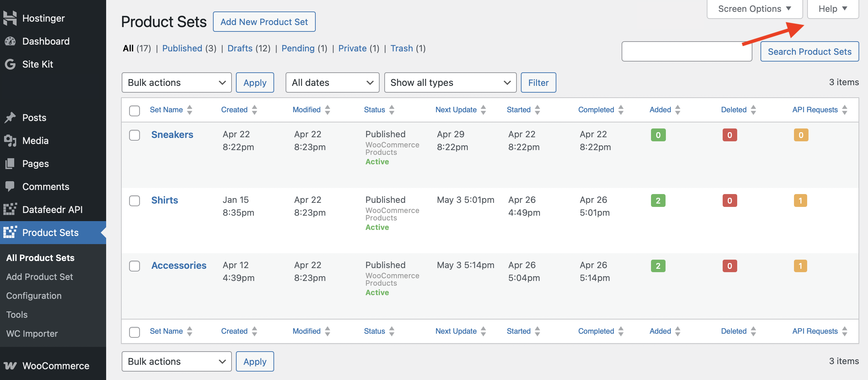This screenshot has width=868, height=380.
Task: Open the Add Product Set submenu item
Action: tap(40, 277)
